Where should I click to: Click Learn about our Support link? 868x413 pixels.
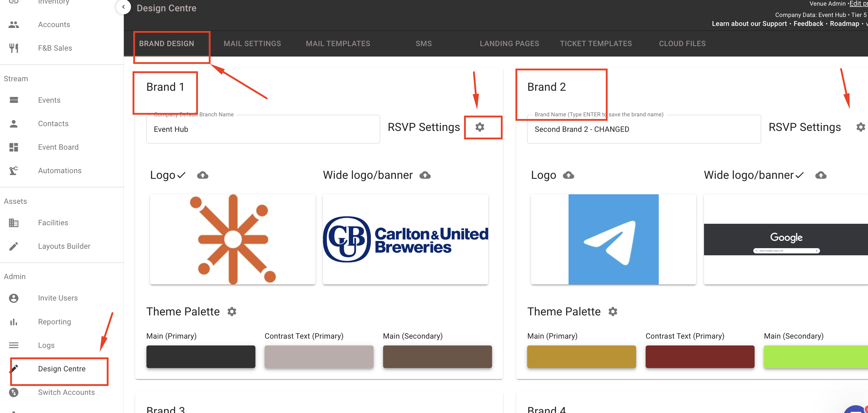(x=749, y=24)
